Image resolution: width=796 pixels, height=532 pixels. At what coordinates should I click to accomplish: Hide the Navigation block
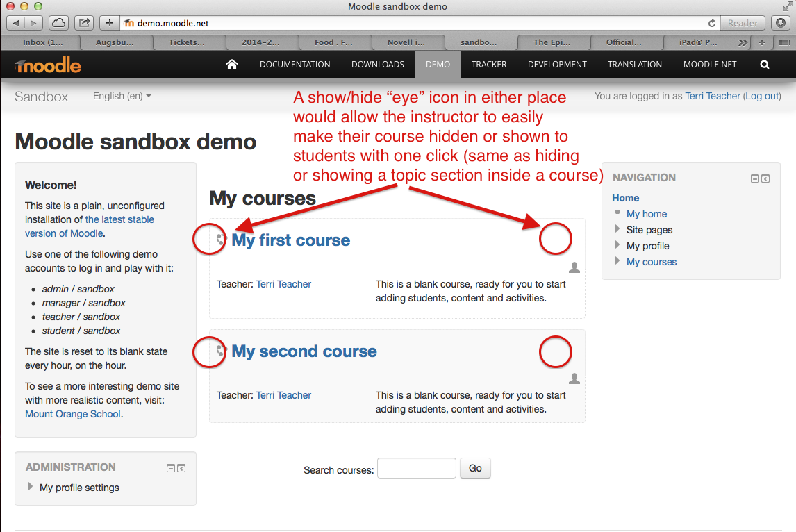pyautogui.click(x=755, y=178)
